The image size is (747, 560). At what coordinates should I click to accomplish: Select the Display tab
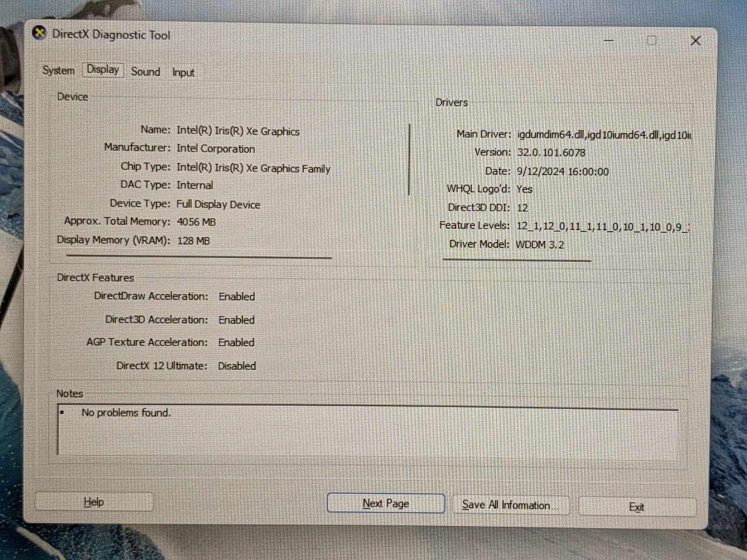pyautogui.click(x=103, y=70)
